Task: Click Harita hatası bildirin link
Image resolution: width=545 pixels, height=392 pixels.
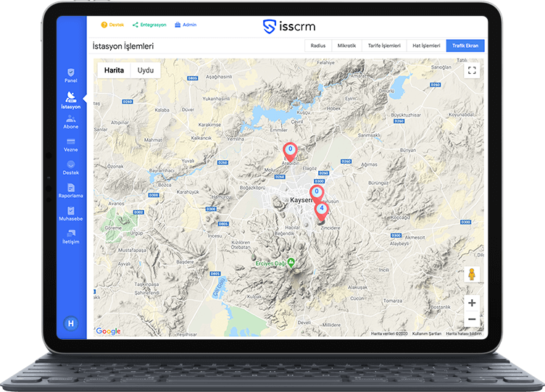Action: point(464,333)
